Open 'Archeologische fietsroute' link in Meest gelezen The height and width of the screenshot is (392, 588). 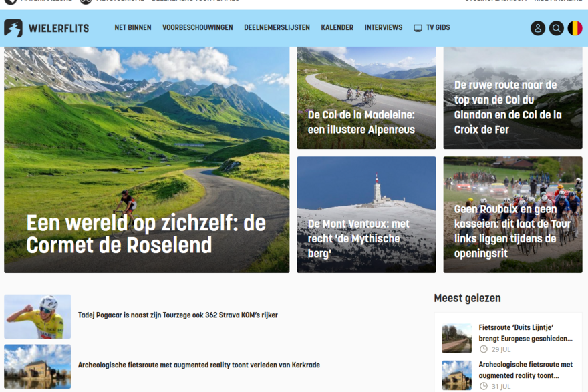click(x=525, y=370)
